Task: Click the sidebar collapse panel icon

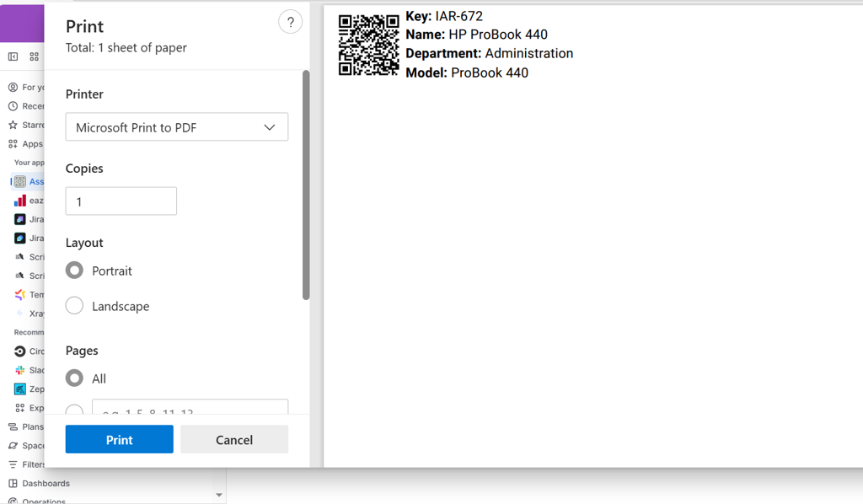Action: point(13,56)
